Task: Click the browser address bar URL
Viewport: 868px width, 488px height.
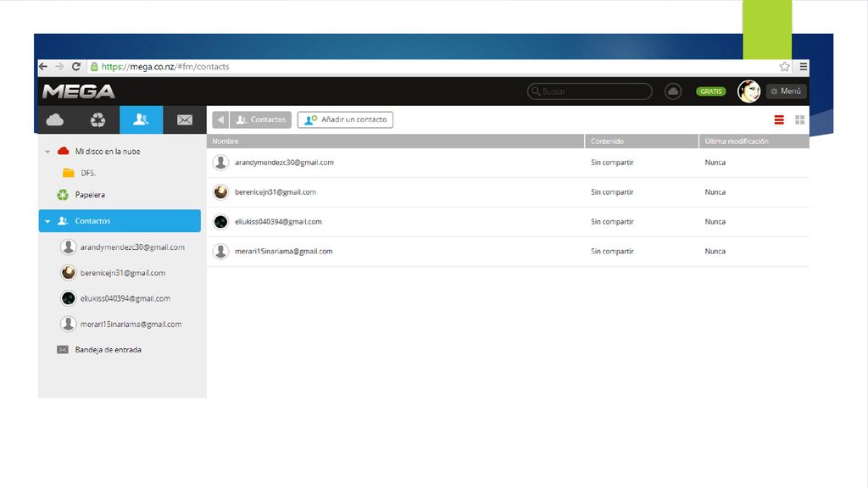Action: click(165, 66)
